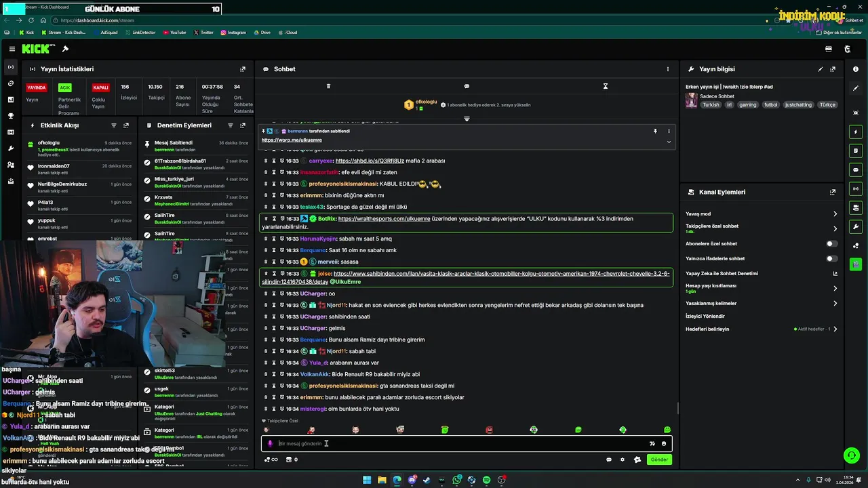Screen dimensions: 868x488
Task: Pop out the Yayın bilgisi panel
Action: pyautogui.click(x=833, y=69)
